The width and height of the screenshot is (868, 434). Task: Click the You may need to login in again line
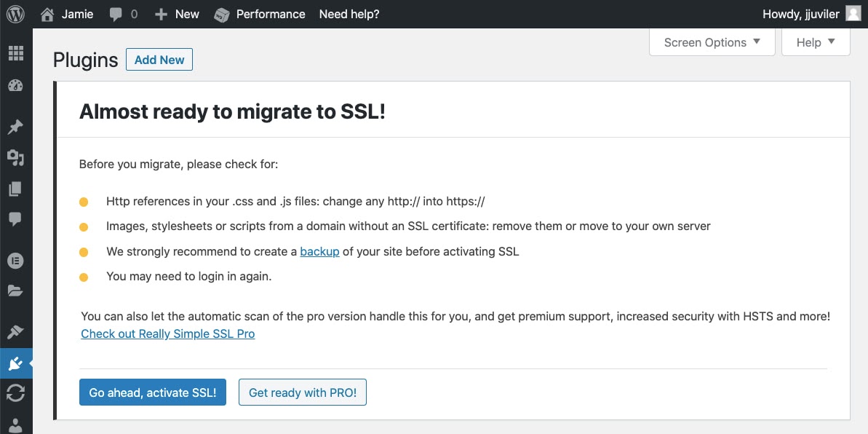(188, 276)
